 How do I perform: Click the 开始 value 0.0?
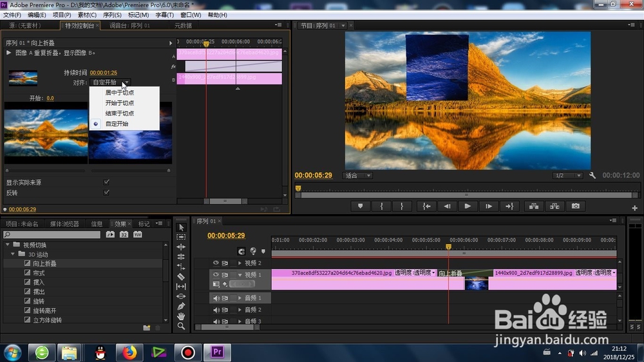tap(50, 98)
